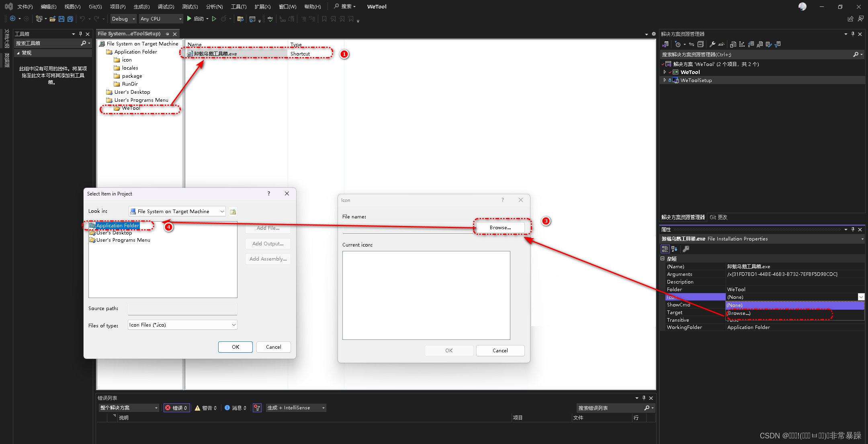Click the green Start debugging arrow
This screenshot has width=868, height=444.
pyautogui.click(x=189, y=19)
